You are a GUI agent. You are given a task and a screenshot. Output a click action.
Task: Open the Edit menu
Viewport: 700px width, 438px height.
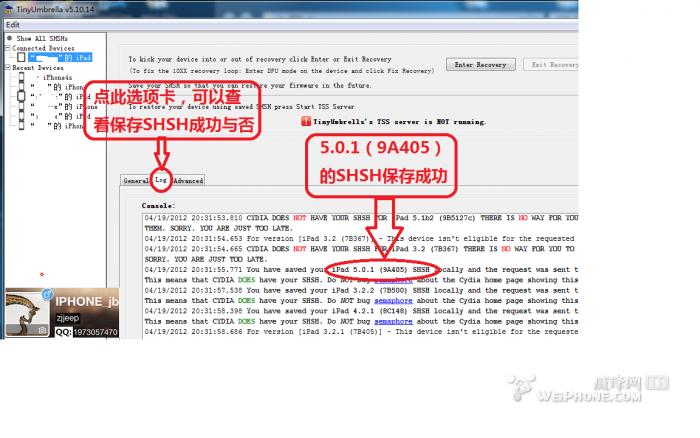point(12,25)
